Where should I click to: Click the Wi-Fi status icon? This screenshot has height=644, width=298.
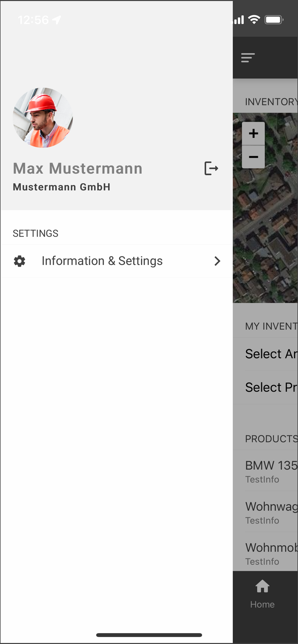click(x=254, y=20)
